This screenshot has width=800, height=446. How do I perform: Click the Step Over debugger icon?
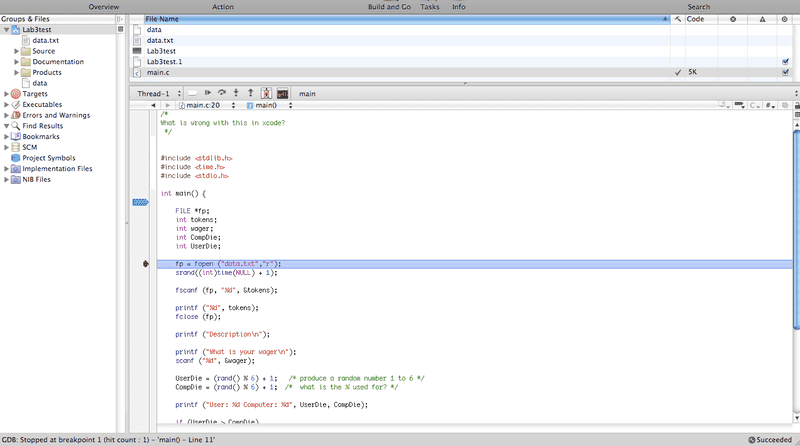222,93
